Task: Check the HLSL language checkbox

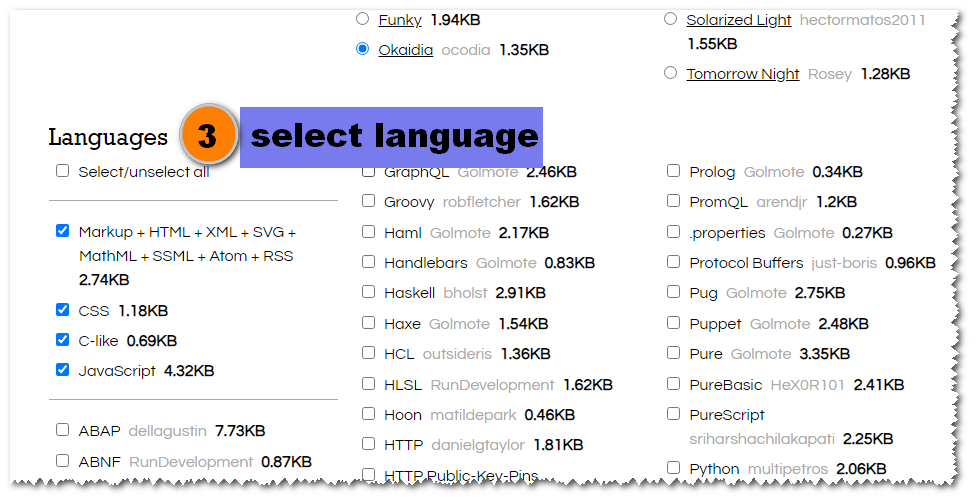Action: pos(368,384)
